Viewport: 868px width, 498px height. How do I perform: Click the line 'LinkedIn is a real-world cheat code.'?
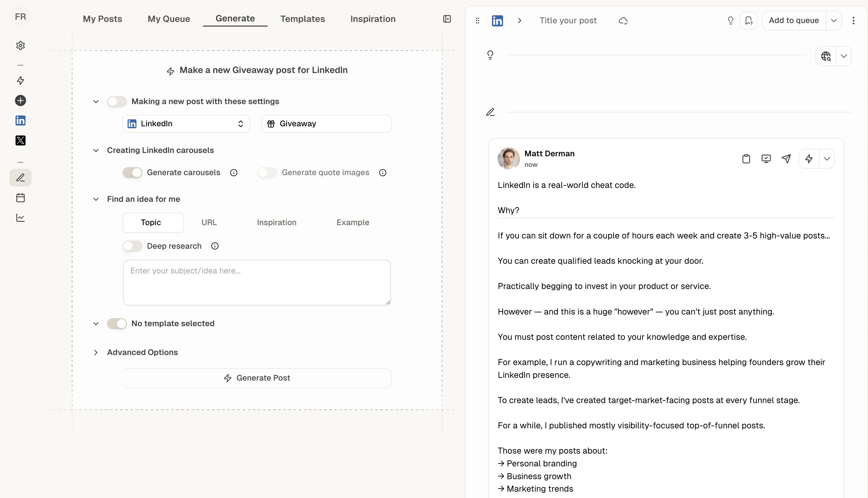click(566, 185)
